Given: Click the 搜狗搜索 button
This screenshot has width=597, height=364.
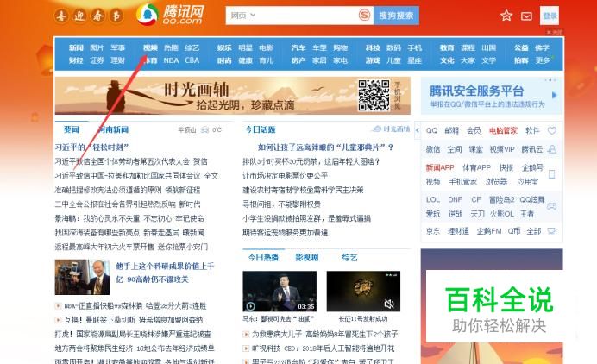Looking at the screenshot, I should click(x=396, y=16).
